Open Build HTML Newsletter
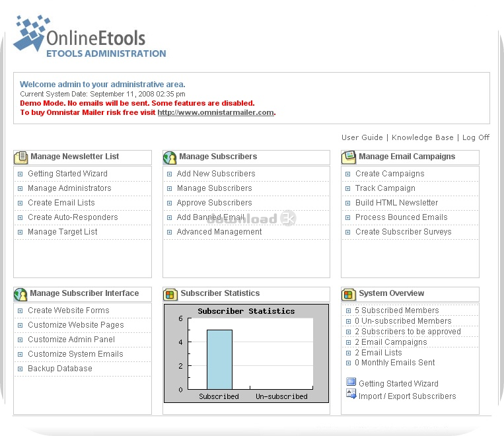Viewport: 504px width, 436px height. pyautogui.click(x=396, y=203)
